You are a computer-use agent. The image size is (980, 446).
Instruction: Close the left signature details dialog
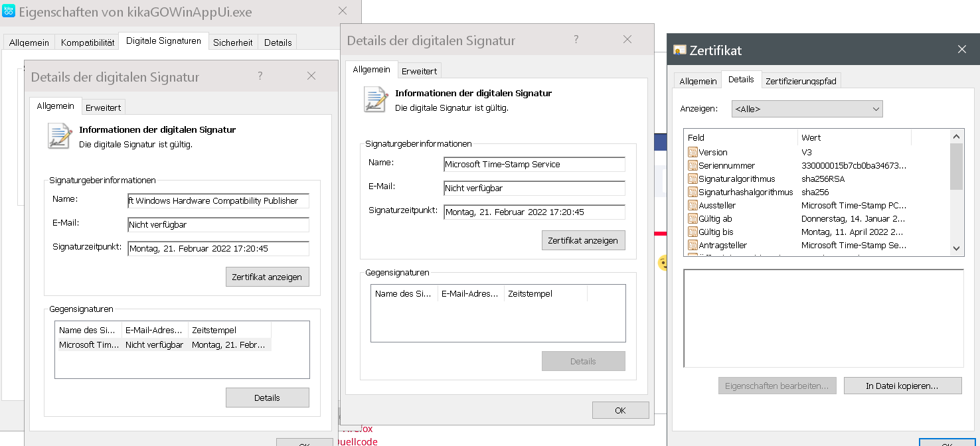coord(311,76)
